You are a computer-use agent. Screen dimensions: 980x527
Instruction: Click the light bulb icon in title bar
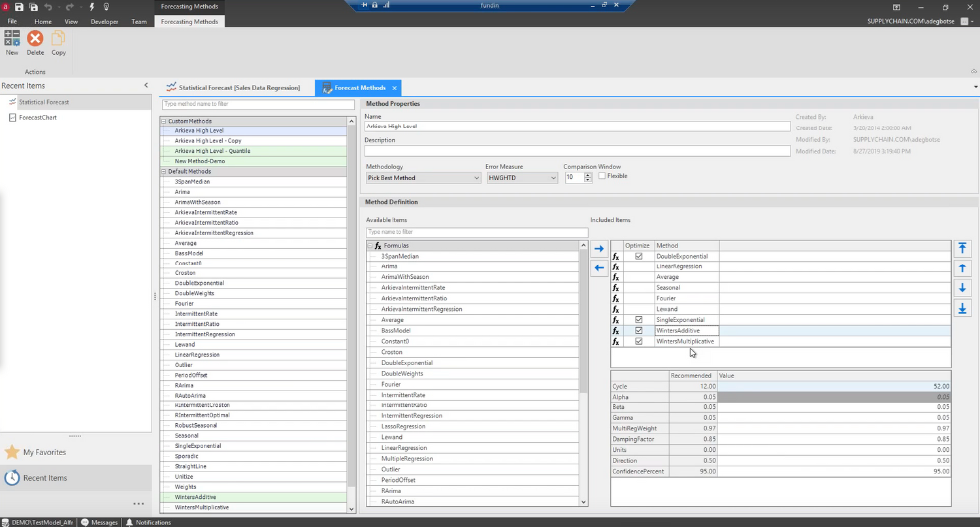[106, 7]
